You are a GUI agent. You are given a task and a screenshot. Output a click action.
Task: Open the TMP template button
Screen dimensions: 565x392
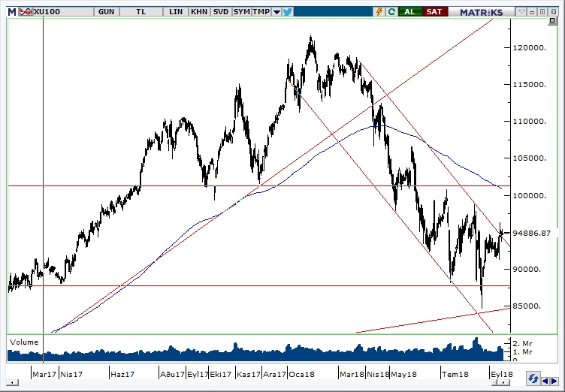(261, 11)
